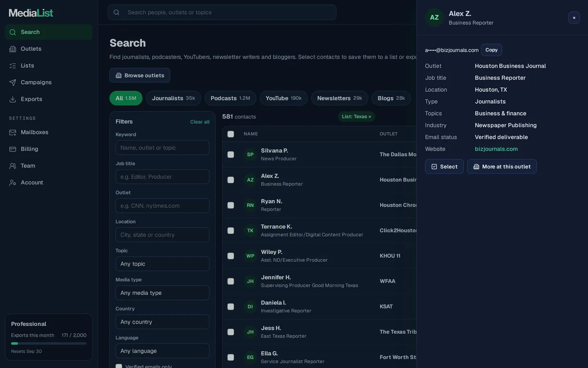Check the box for Ryan N.
The image size is (588, 368).
coord(231,205)
